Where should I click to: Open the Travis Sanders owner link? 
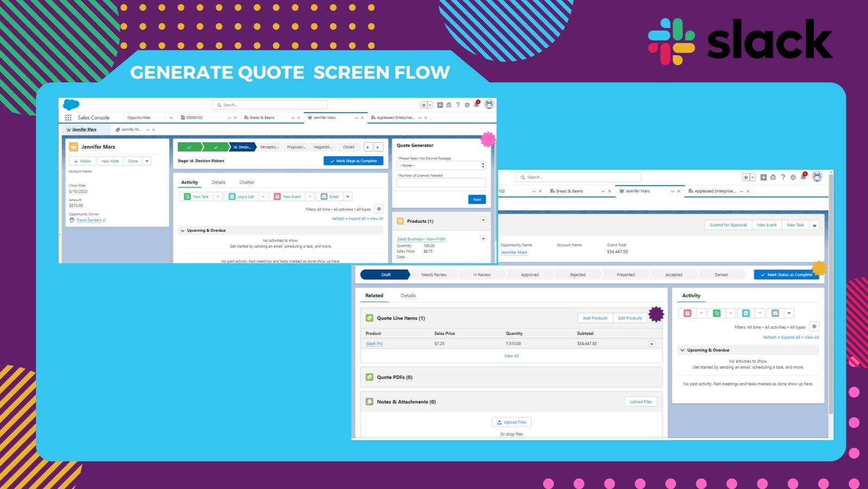[89, 220]
